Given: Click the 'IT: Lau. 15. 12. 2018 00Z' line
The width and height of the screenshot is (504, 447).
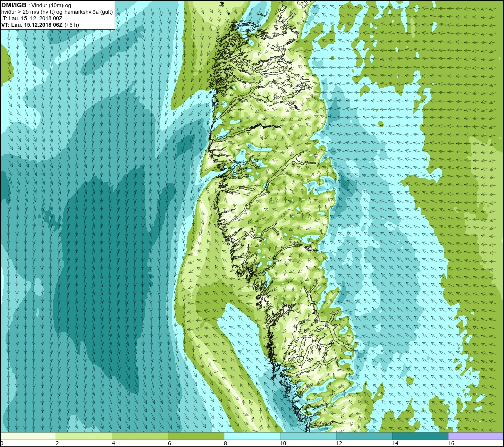Looking at the screenshot, I should 32,18.
